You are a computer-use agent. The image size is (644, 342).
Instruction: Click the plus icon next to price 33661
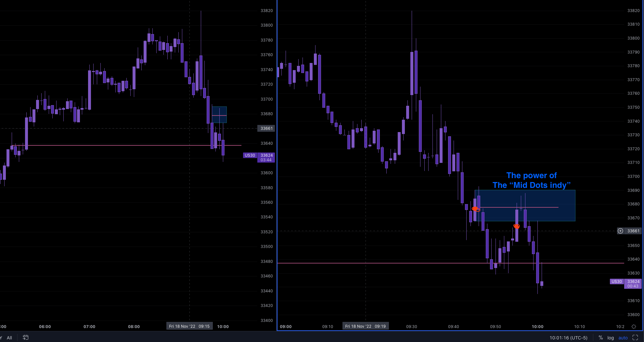[620, 231]
